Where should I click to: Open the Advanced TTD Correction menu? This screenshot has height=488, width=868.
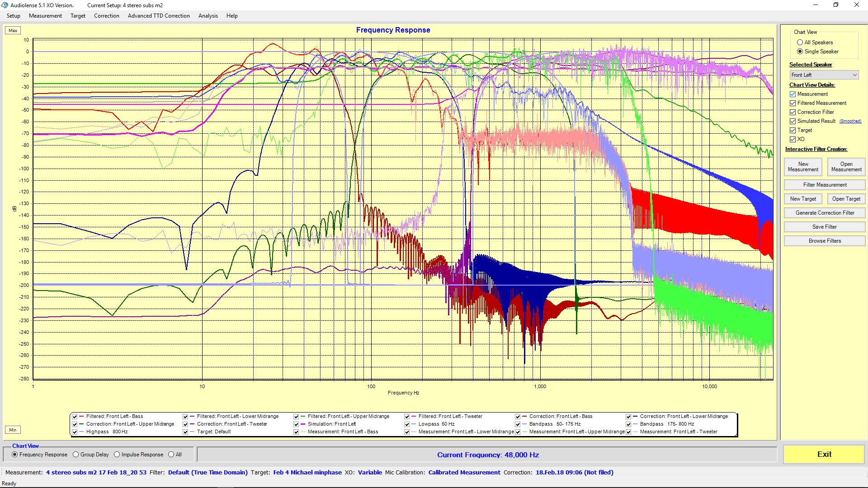159,16
